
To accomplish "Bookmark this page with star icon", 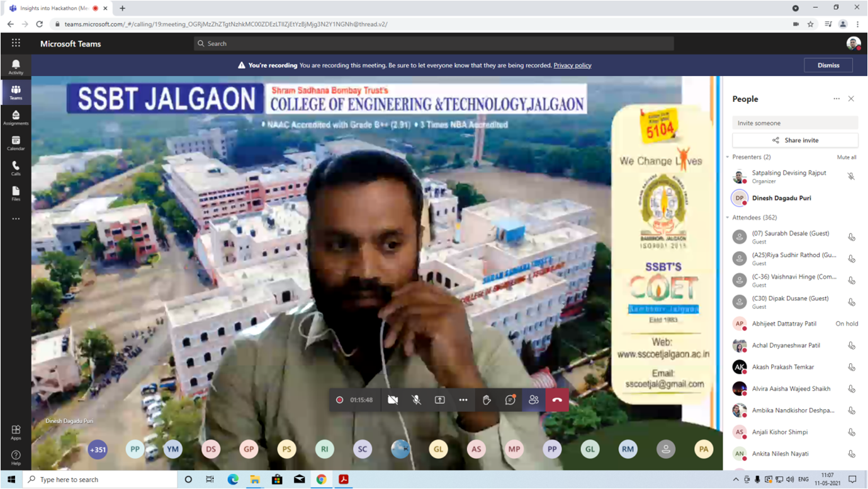I will [x=811, y=24].
